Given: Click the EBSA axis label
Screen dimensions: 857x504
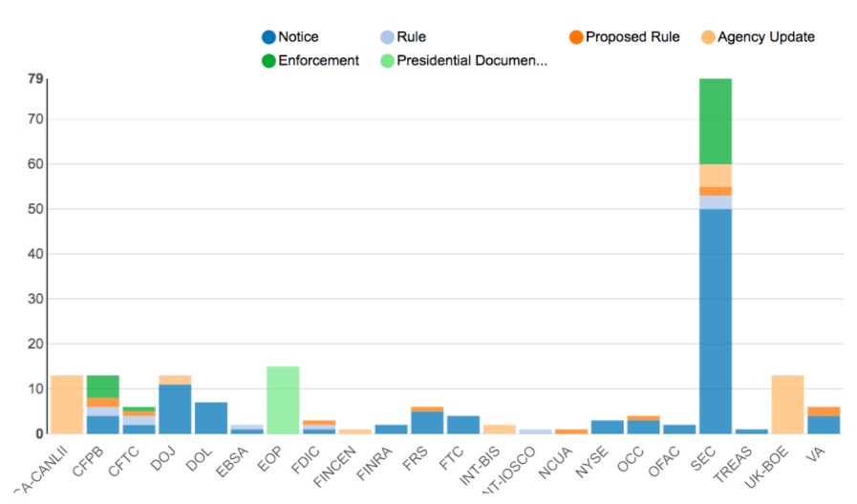Looking at the screenshot, I should coord(232,462).
